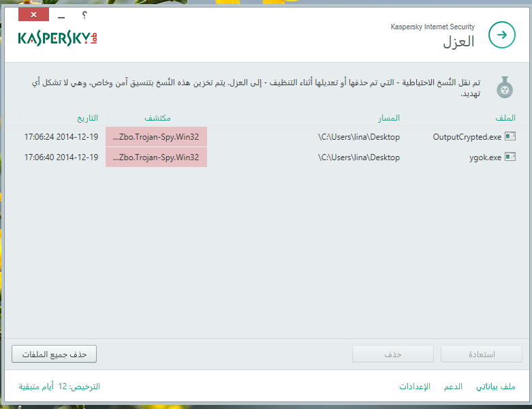Open the الدعم support link
This screenshot has width=532, height=409.
453,387
